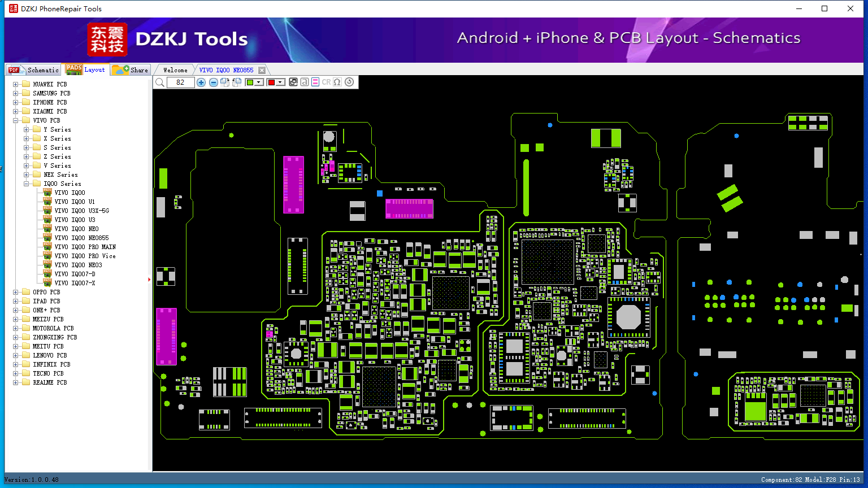
Task: Maximize the DZKJ PhoneRepair Tools window
Action: pyautogui.click(x=824, y=8)
